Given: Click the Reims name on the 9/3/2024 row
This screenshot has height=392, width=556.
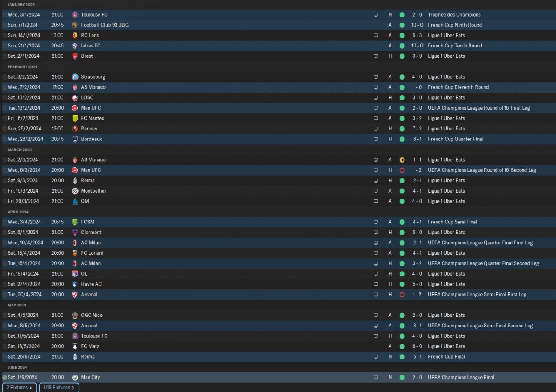Looking at the screenshot, I should pos(88,180).
